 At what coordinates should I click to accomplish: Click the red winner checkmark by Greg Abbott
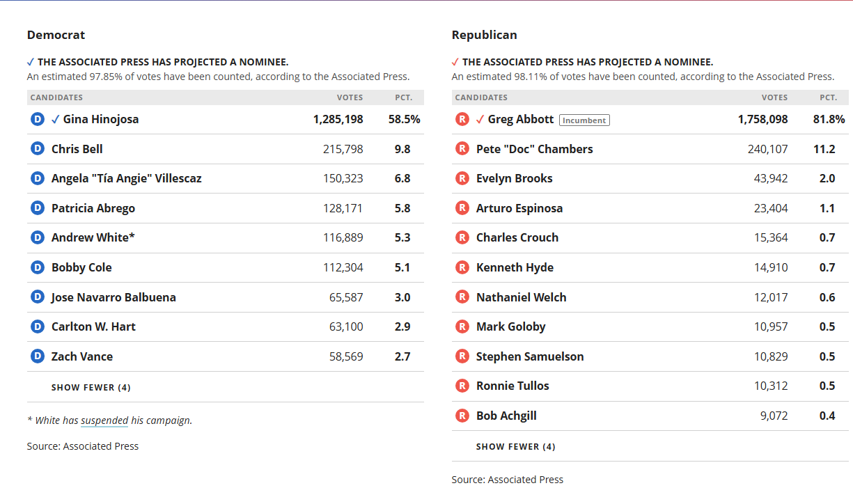click(480, 120)
